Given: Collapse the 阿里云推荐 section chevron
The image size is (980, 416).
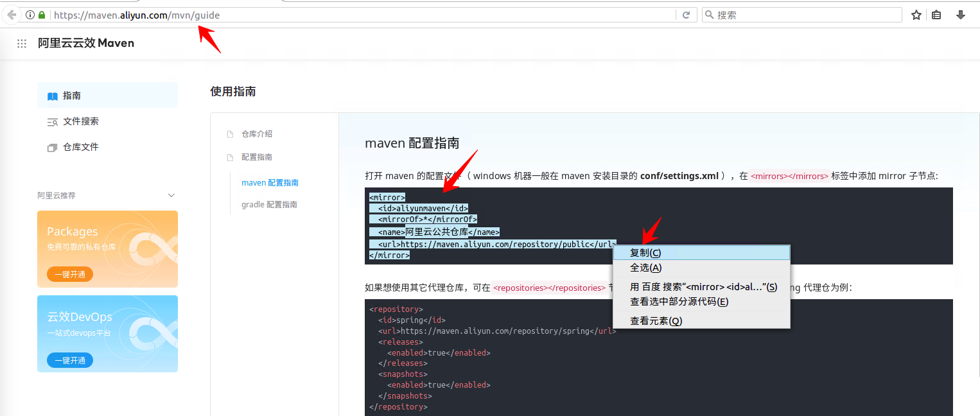Looking at the screenshot, I should (x=171, y=195).
